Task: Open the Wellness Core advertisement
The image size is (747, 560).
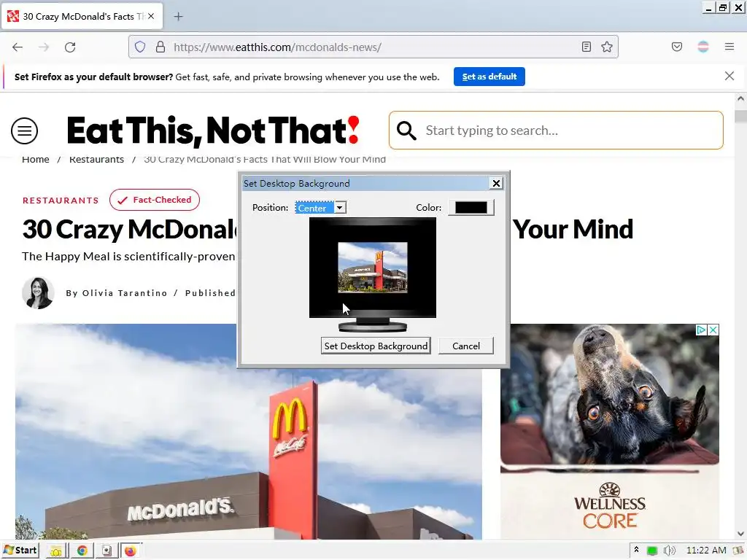Action: (x=610, y=432)
